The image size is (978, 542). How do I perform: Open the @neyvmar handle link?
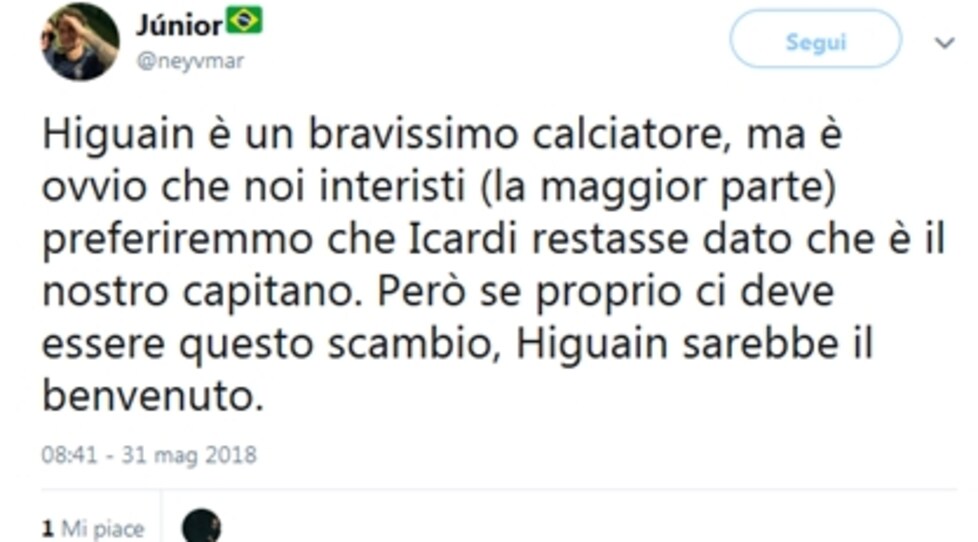tap(190, 61)
